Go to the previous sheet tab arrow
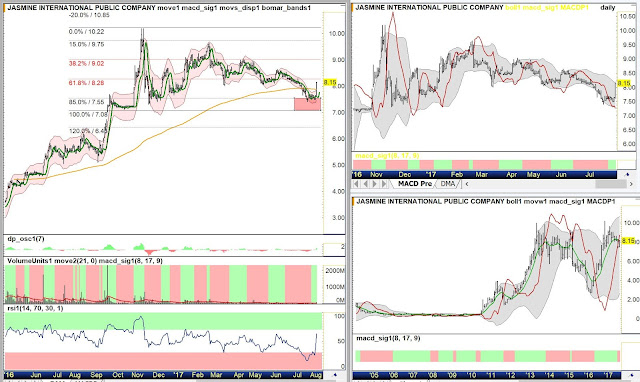The image size is (640, 382). pos(366,184)
